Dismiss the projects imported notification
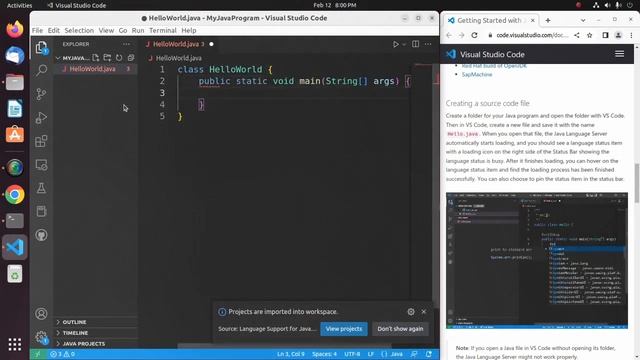The width and height of the screenshot is (640, 360). [x=424, y=311]
